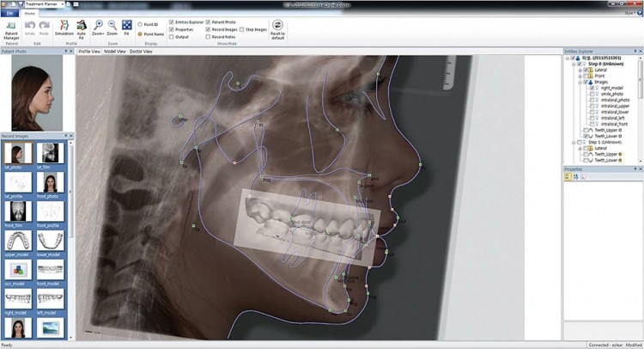Select the front_film record image
The width and height of the screenshot is (644, 349).
pos(18,211)
